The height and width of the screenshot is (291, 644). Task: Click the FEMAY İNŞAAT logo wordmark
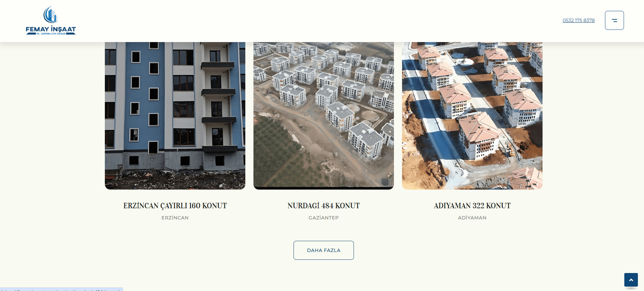click(51, 29)
